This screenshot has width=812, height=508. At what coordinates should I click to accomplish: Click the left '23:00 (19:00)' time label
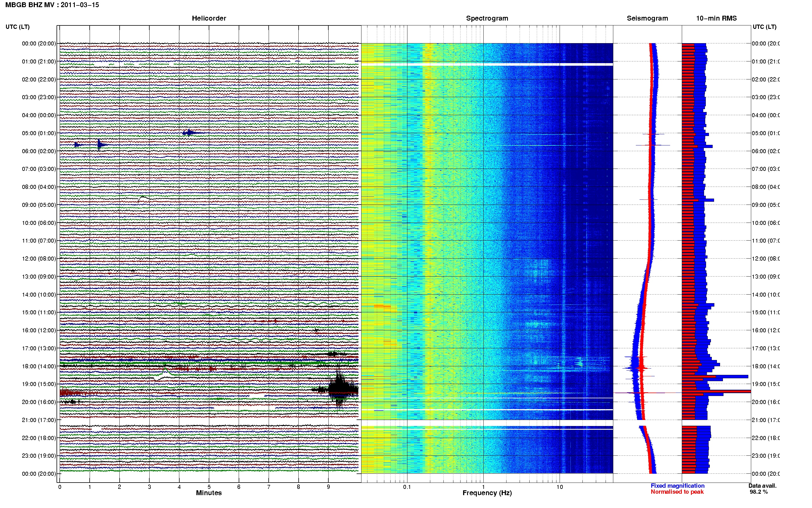point(39,456)
